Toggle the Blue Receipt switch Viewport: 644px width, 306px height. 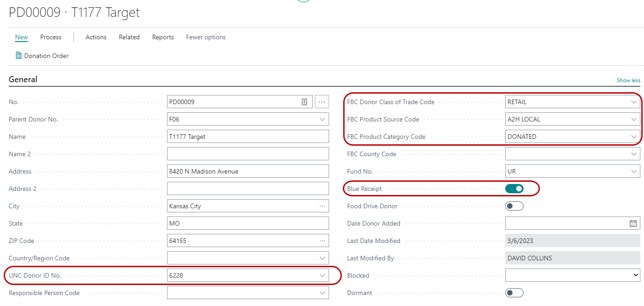click(514, 189)
